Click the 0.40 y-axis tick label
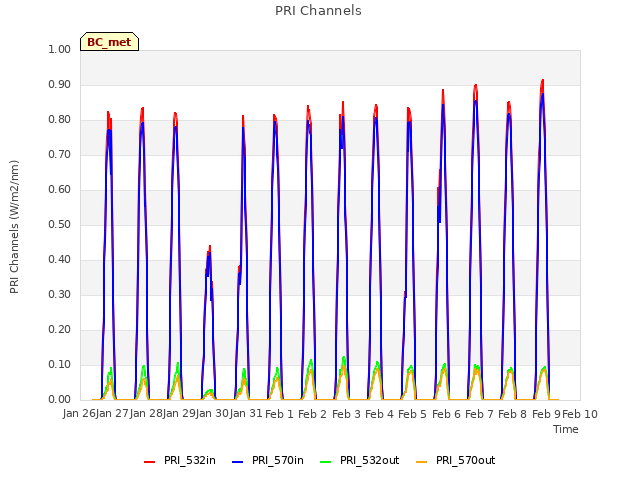Viewport: 640px width, 480px height. (60, 260)
